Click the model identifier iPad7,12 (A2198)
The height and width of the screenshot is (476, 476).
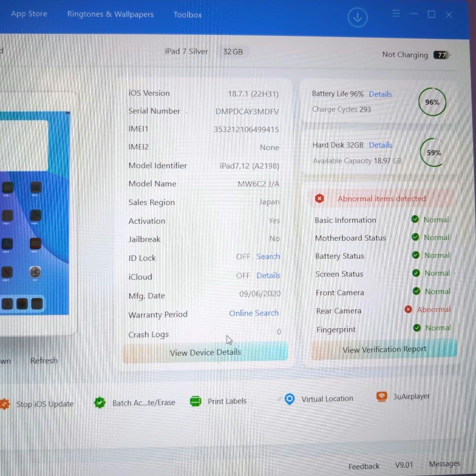pyautogui.click(x=249, y=166)
